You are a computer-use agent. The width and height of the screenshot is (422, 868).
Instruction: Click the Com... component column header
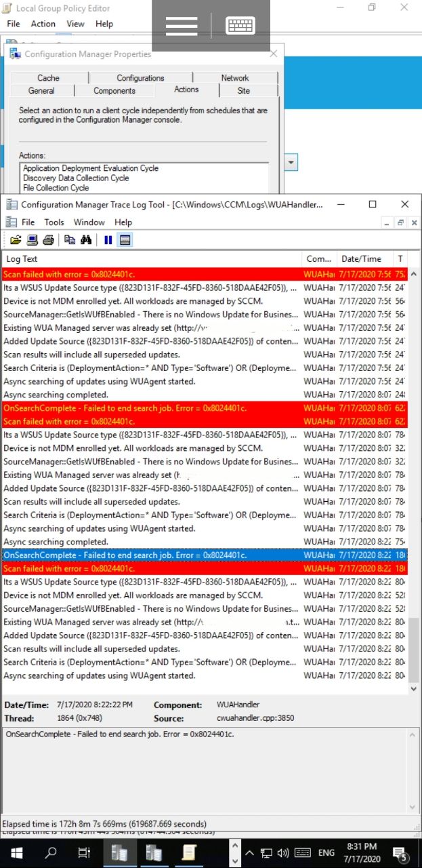[319, 258]
